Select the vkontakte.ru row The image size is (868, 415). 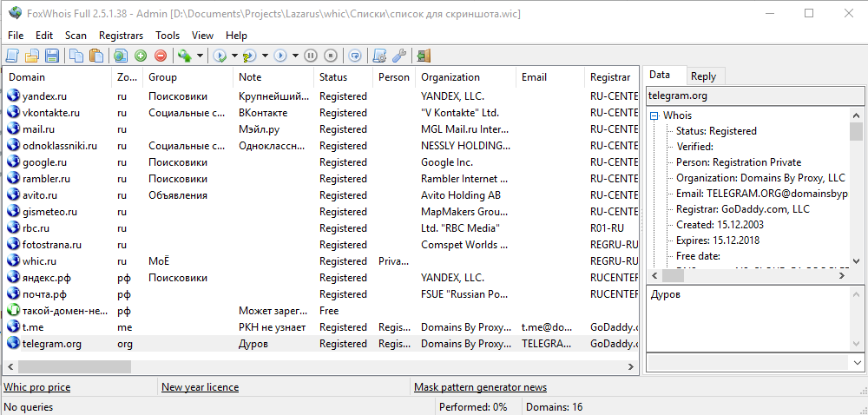(321, 112)
